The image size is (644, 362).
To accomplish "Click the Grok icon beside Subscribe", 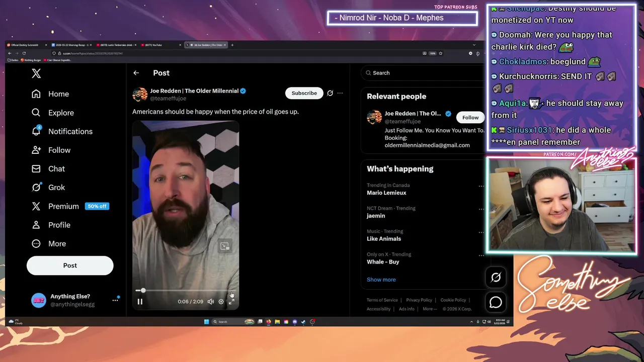I will click(330, 93).
